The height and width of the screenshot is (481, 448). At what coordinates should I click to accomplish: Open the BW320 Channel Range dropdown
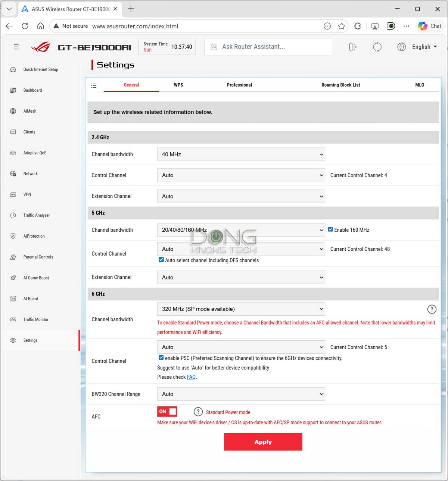coord(241,394)
